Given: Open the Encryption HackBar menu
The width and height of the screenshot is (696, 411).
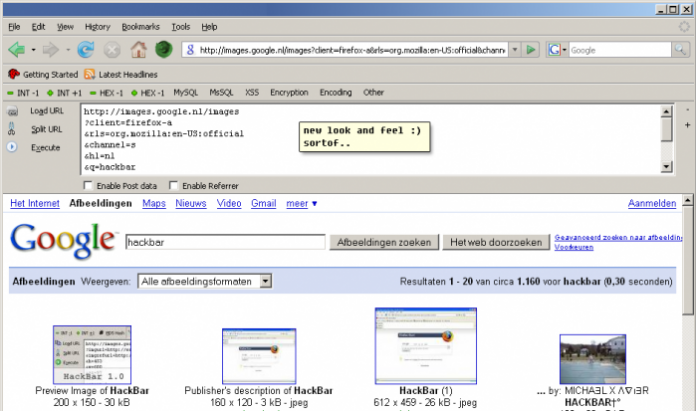Looking at the screenshot, I should pyautogui.click(x=289, y=92).
